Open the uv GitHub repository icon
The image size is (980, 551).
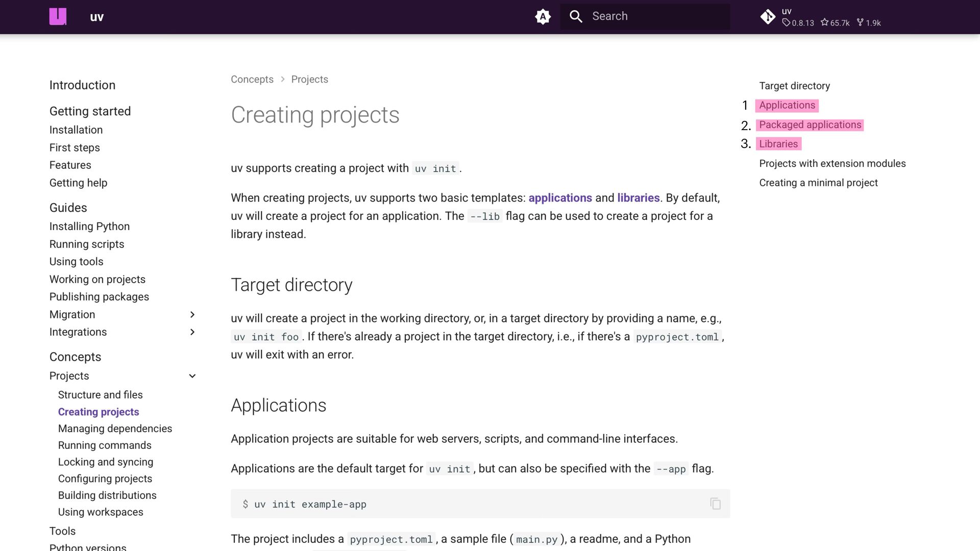click(768, 17)
